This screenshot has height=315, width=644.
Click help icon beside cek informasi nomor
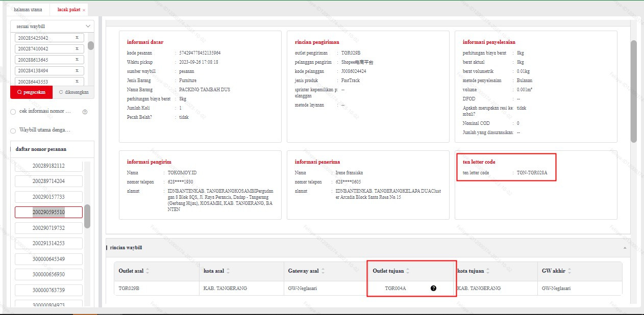(x=85, y=112)
